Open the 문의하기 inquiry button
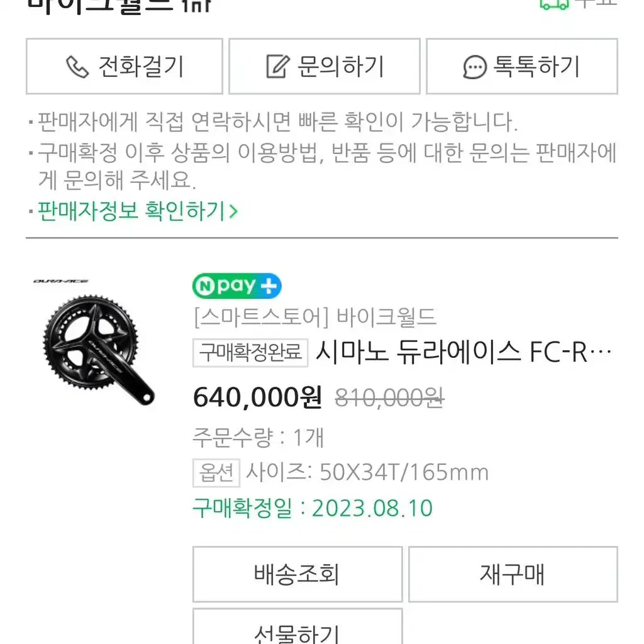 point(325,66)
